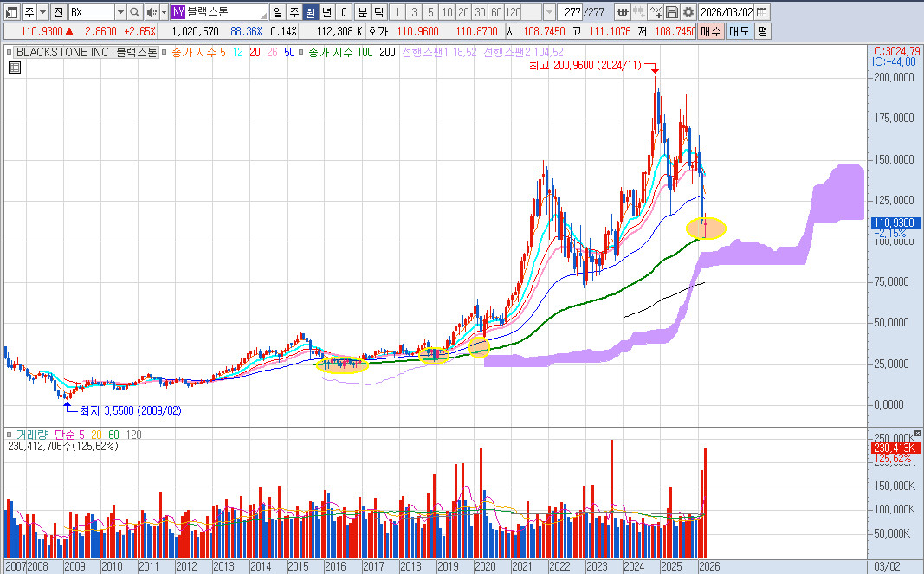
Task: Click the 110.9300 current price tag on axis
Action: coord(895,223)
